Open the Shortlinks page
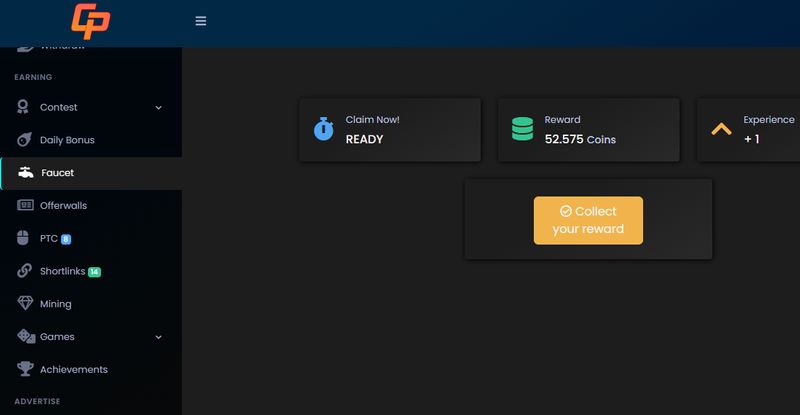This screenshot has width=800, height=415. coord(91,271)
